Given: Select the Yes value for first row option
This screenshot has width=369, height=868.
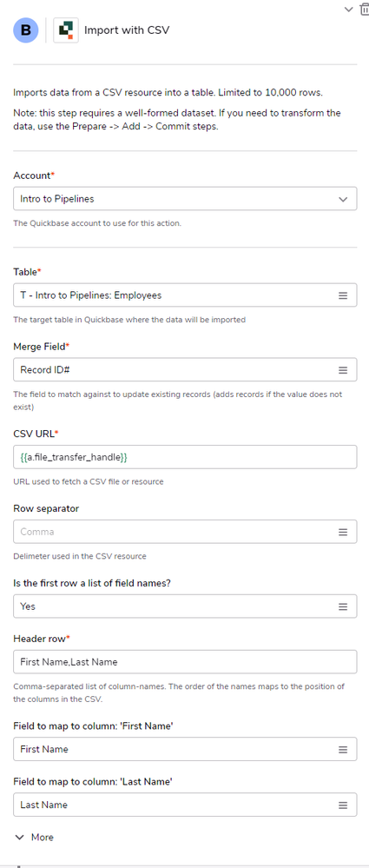Looking at the screenshot, I should pos(185,606).
